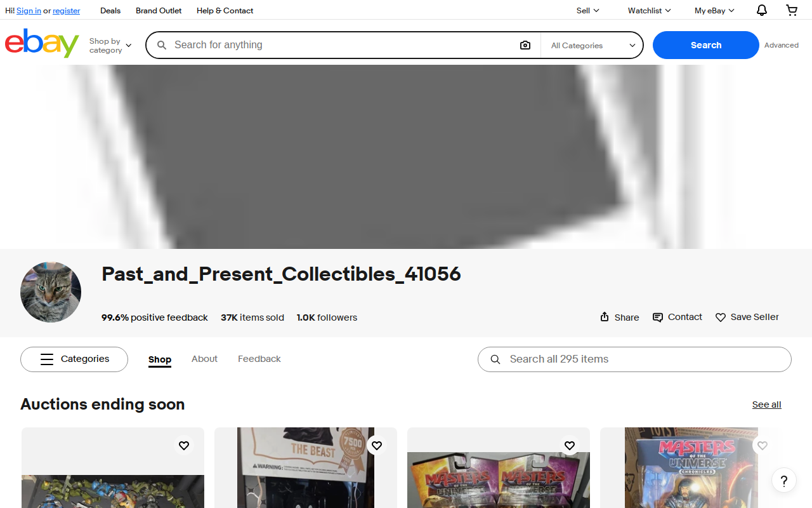Open Advanced search
The image size is (812, 508).
click(782, 45)
